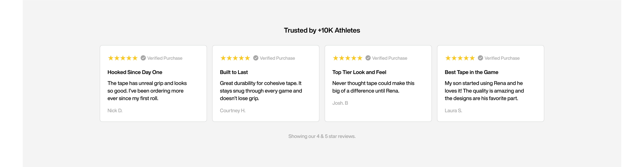Click "Showing our 4 & 5 star reviews" note
This screenshot has height=167, width=644.
(322, 136)
